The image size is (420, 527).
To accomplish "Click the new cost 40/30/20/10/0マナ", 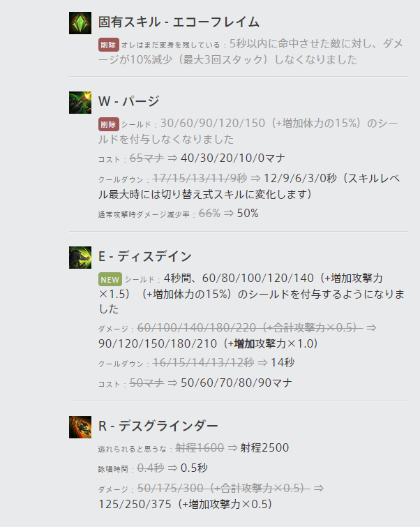I will [x=233, y=158].
